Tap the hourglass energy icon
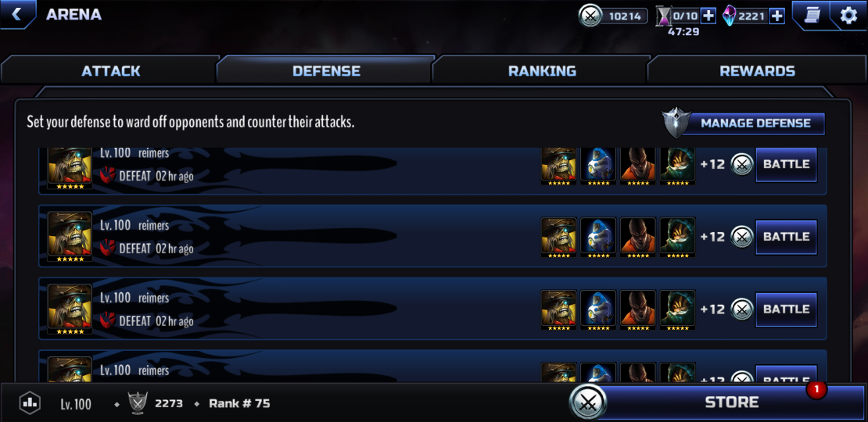 [663, 16]
